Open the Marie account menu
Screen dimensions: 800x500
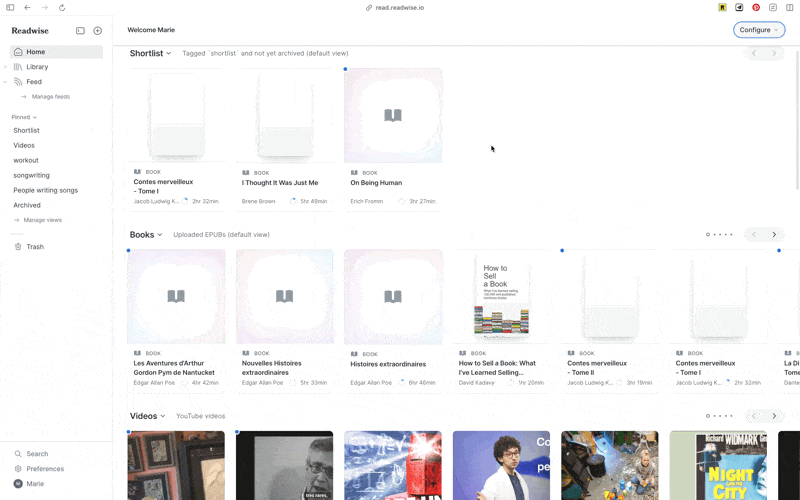[29, 484]
